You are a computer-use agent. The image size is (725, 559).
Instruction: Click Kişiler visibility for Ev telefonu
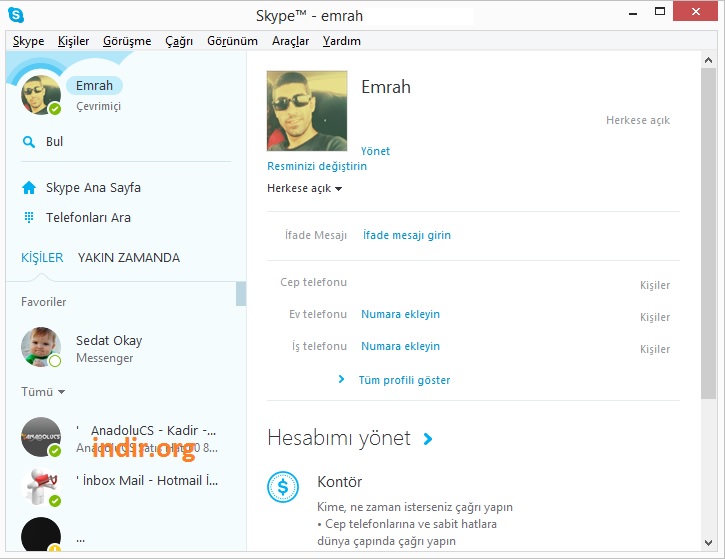coord(655,317)
